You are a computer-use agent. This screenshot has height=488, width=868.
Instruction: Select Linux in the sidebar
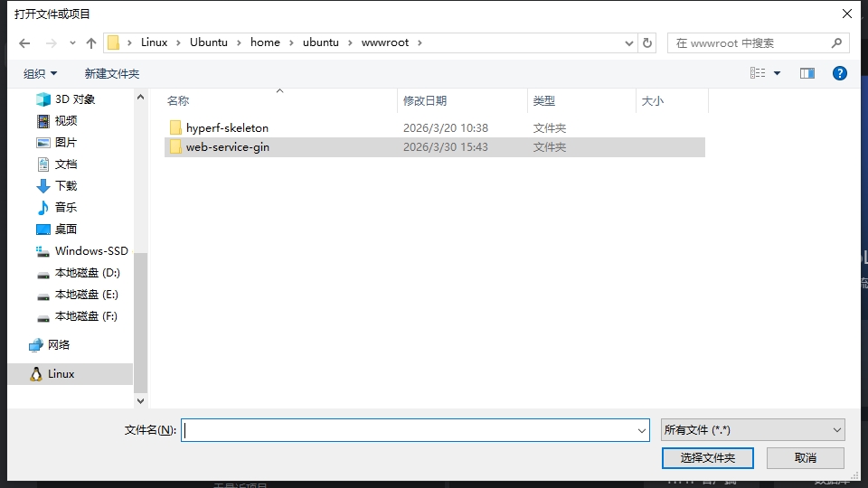pyautogui.click(x=71, y=374)
